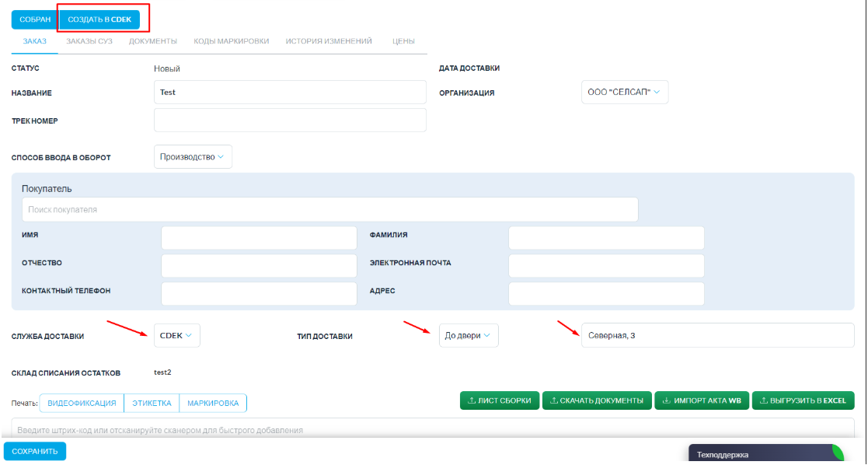The width and height of the screenshot is (868, 465).
Task: Expand the Служба доставки CDEK dropdown
Action: [177, 335]
